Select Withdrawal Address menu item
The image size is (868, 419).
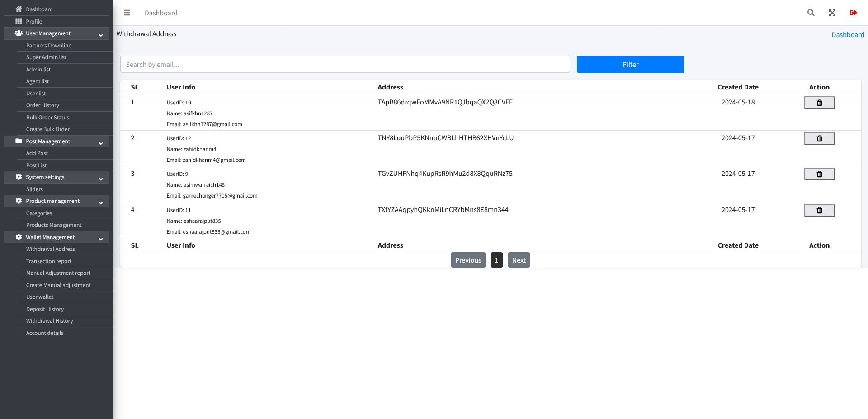tap(51, 249)
